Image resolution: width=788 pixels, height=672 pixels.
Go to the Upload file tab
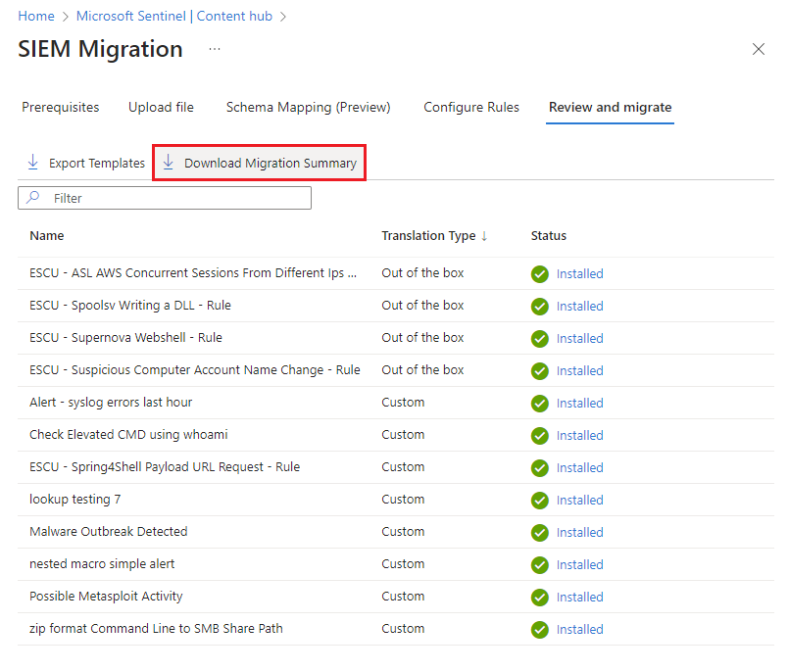(161, 107)
